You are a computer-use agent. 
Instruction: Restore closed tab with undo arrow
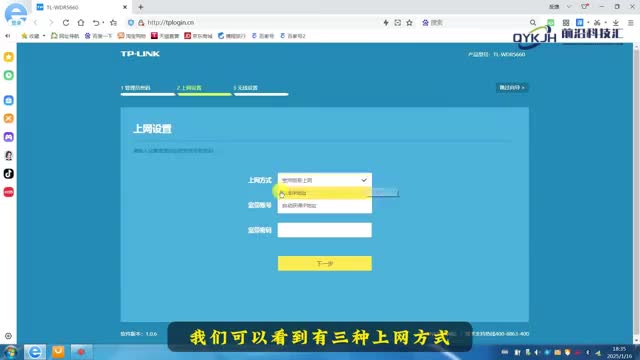tap(96, 23)
